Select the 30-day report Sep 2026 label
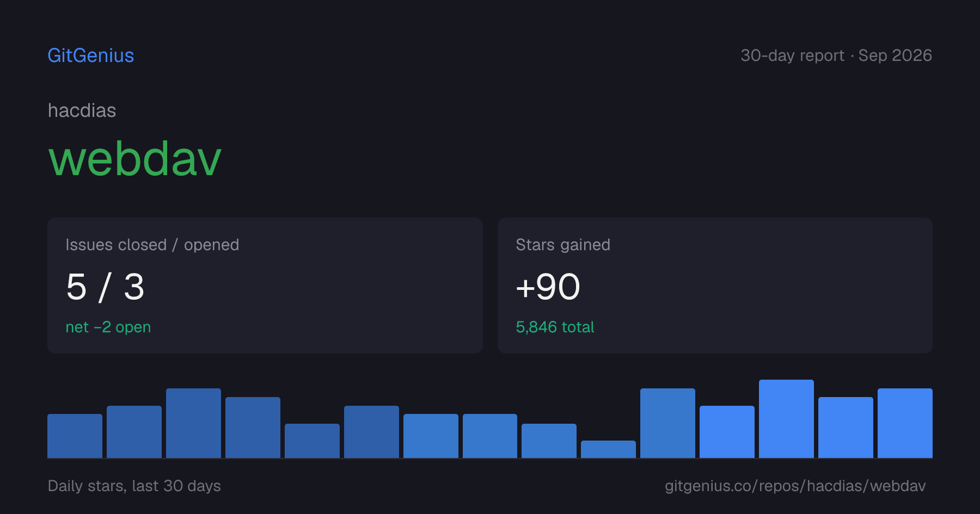Viewport: 980px width, 514px height. point(836,55)
